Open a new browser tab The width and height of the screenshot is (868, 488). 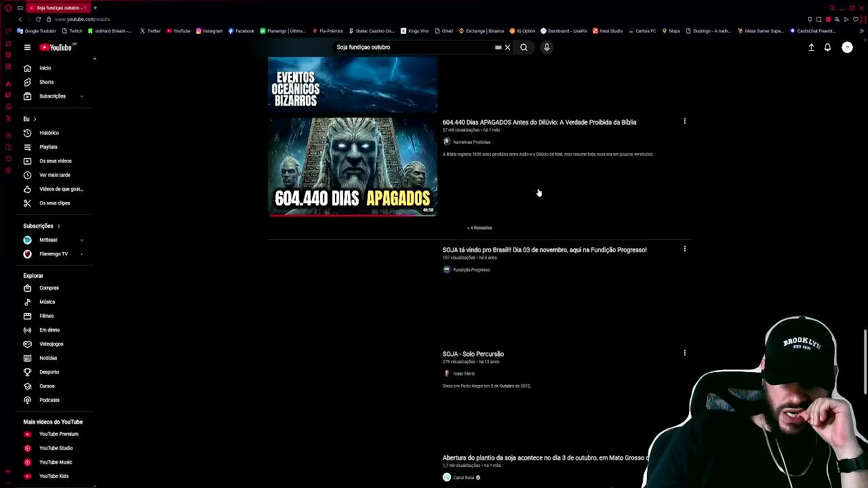point(95,7)
